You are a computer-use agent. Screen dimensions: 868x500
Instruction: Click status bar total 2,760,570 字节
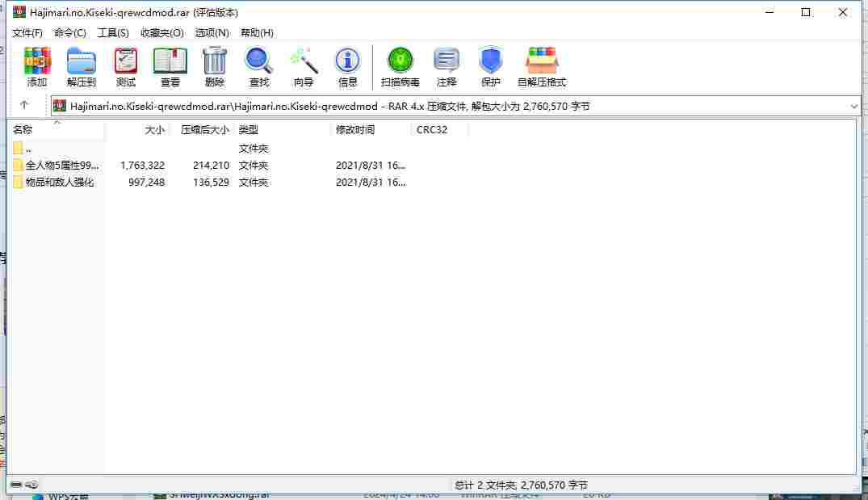554,485
